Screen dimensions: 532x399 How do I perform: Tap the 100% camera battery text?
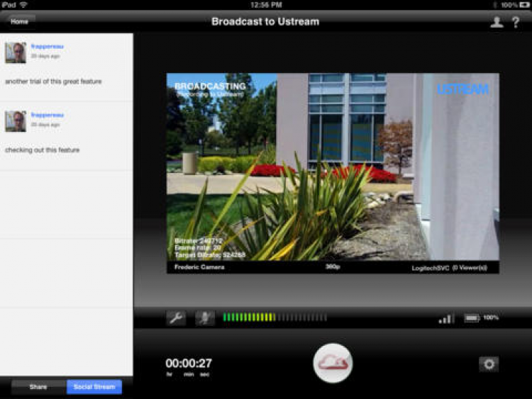[x=491, y=317]
